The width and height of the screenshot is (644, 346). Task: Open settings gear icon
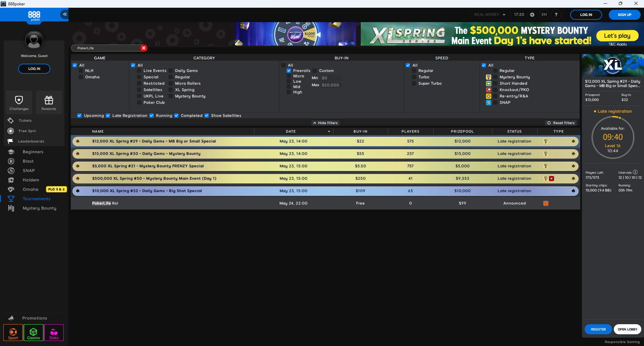[532, 15]
